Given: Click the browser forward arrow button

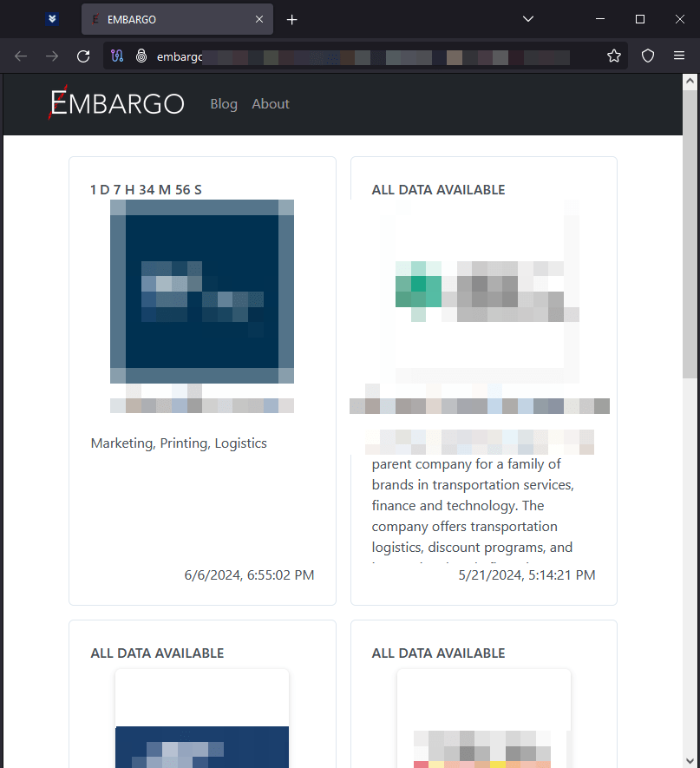Looking at the screenshot, I should (x=52, y=56).
